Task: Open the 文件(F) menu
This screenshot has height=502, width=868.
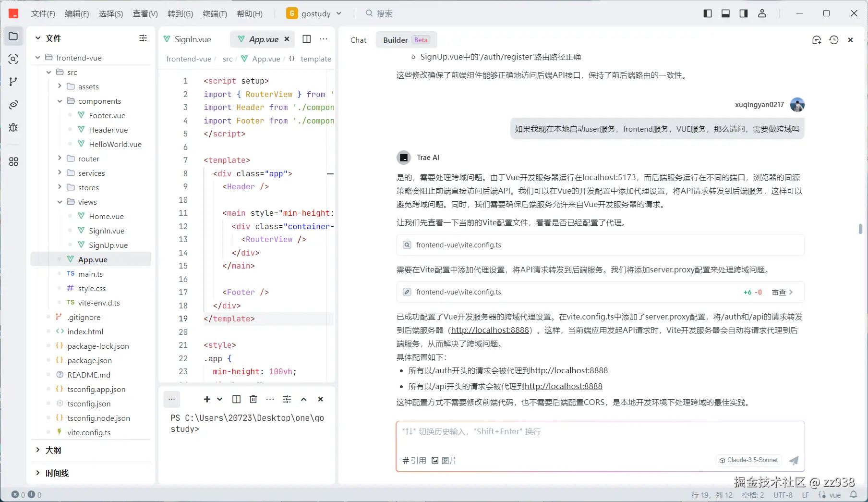Action: click(43, 13)
